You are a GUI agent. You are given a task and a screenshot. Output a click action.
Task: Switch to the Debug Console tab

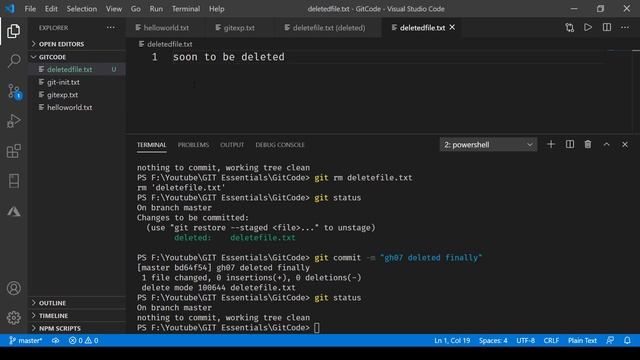pyautogui.click(x=280, y=145)
